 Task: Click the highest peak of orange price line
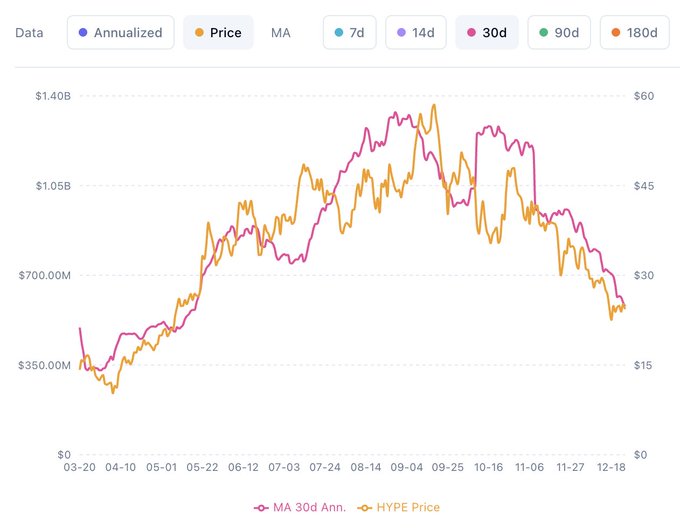434,105
